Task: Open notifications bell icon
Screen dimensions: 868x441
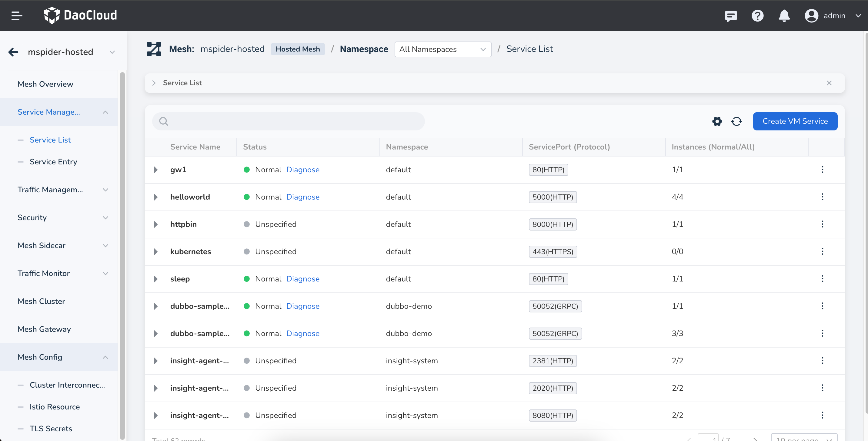Action: pyautogui.click(x=784, y=15)
